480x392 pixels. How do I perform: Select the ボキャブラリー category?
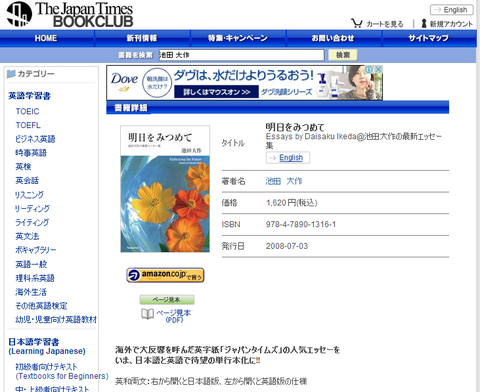point(36,250)
